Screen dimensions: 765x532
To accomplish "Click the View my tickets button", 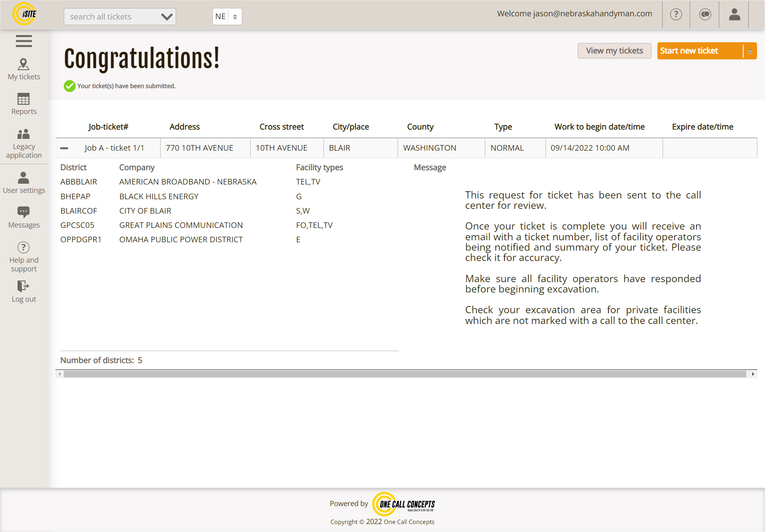I will pos(614,51).
